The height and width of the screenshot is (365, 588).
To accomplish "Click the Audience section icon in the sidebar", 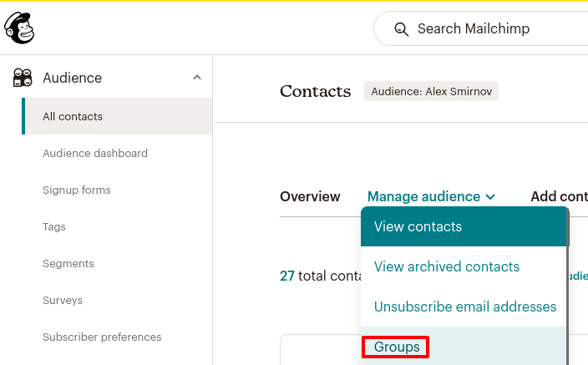I will (x=23, y=78).
